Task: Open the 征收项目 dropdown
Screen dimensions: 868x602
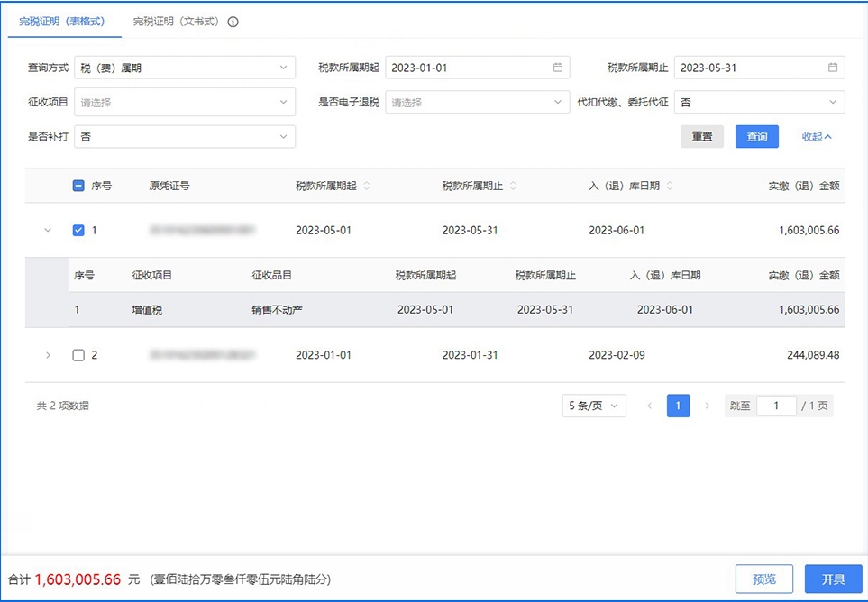Action: pyautogui.click(x=185, y=103)
